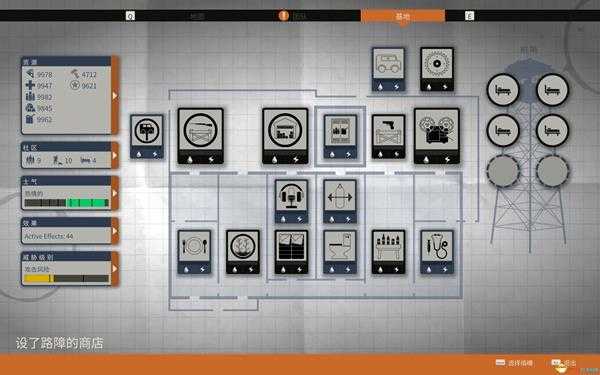This screenshot has width=600, height=375.
Task: Click the solar panel array facility
Action: tap(291, 252)
